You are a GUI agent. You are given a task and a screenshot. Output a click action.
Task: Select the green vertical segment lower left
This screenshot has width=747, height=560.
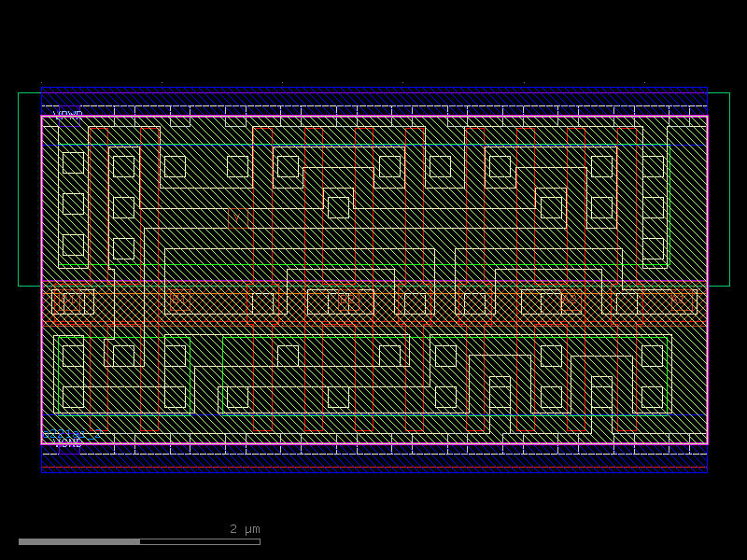click(x=59, y=373)
